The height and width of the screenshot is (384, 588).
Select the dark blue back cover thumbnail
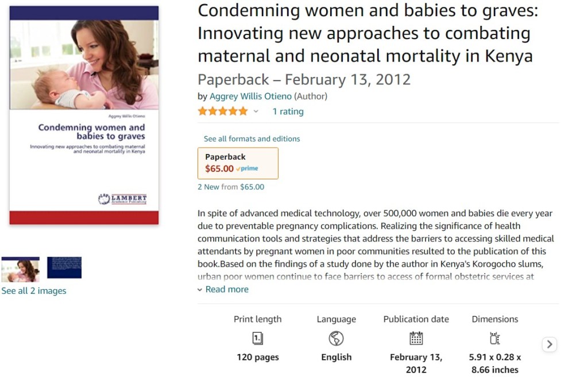coord(64,268)
